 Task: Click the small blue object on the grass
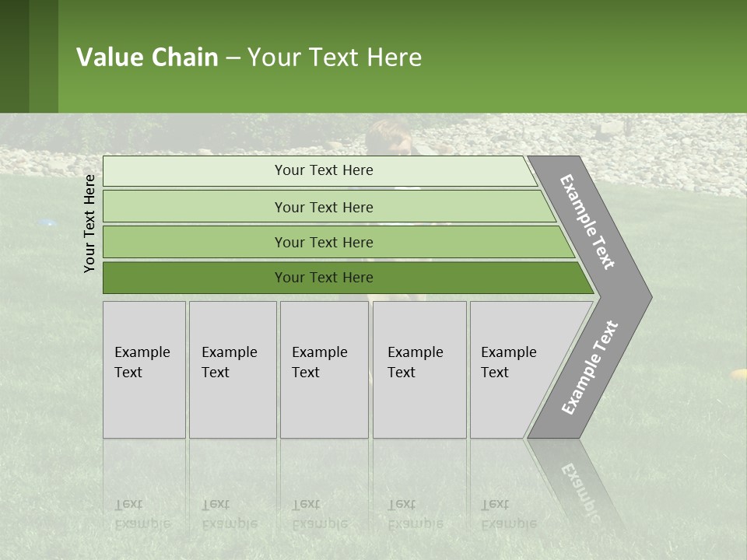click(x=48, y=223)
